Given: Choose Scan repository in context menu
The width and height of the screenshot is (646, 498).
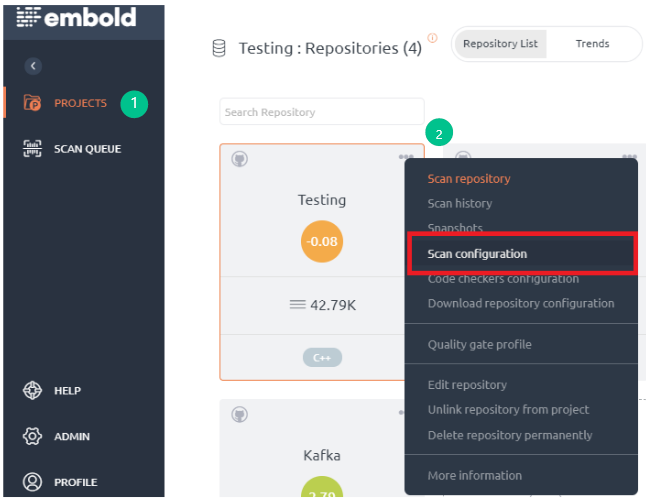Looking at the screenshot, I should tap(469, 179).
